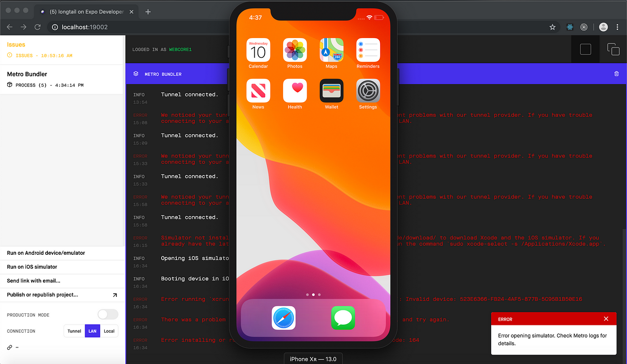
Task: Click the error popup message text
Action: click(x=553, y=339)
